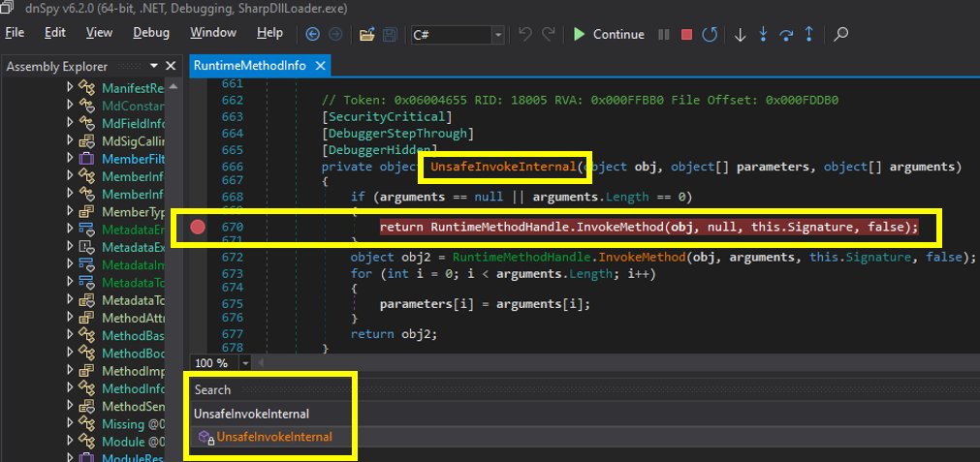Expand the MdConstan tree node
The image size is (980, 462).
[70, 106]
